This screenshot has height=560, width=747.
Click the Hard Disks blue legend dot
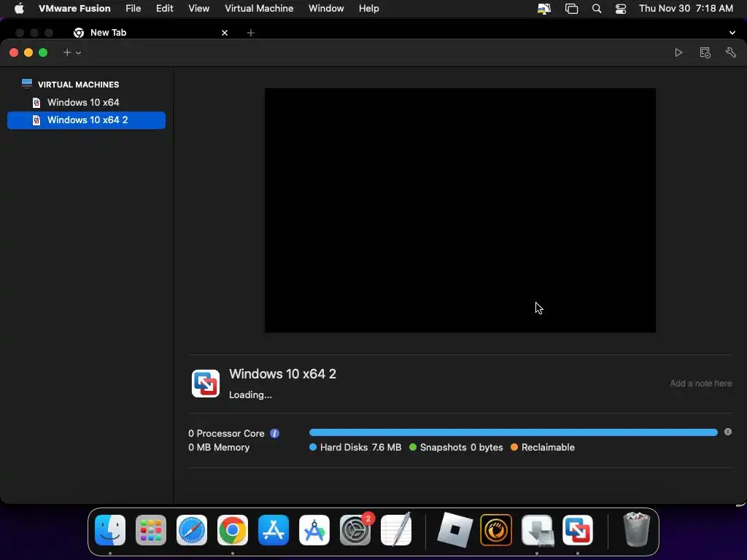[x=313, y=447]
